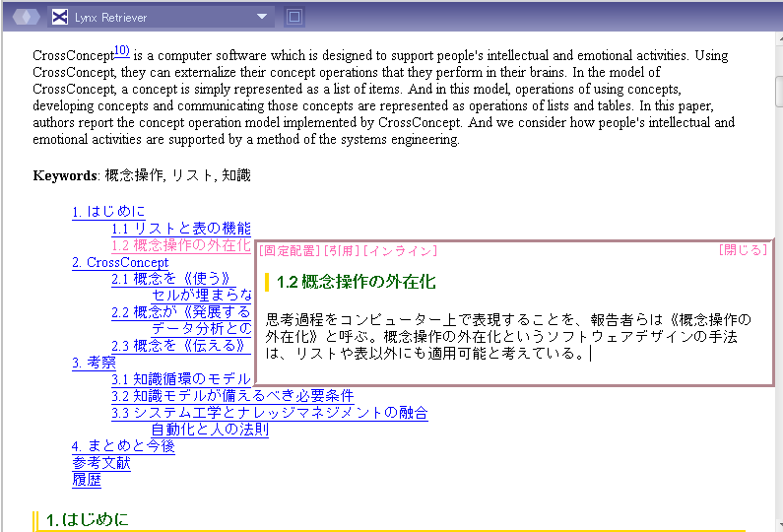Open contents link 1.2 概念操作の外在化
The image size is (783, 532).
pos(181,245)
